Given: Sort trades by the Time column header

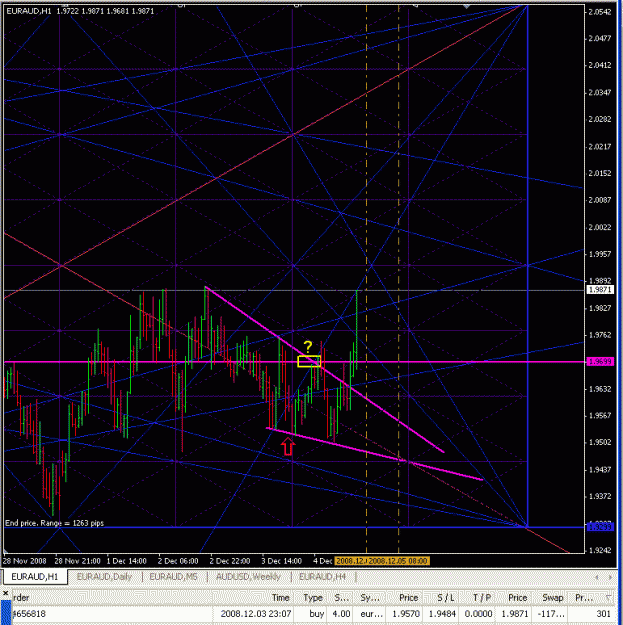Looking at the screenshot, I should (x=281, y=597).
